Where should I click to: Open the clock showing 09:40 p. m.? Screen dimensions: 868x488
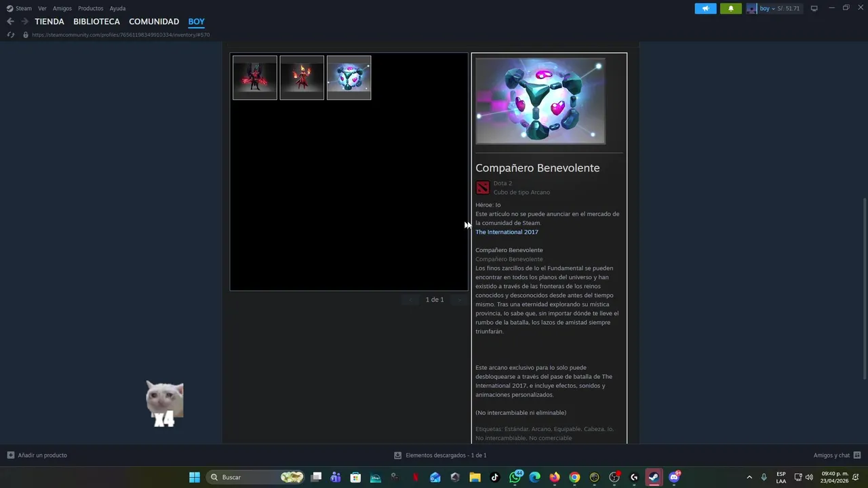click(835, 477)
